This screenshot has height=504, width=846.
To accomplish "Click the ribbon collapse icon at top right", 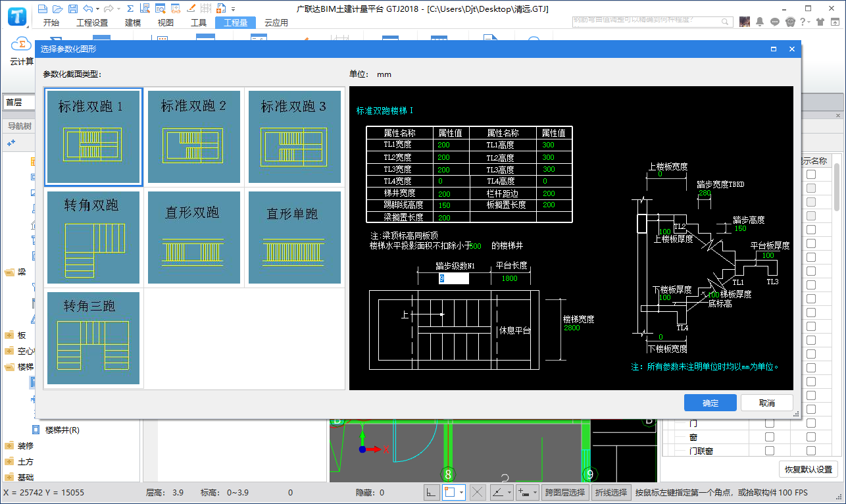I will 835,22.
